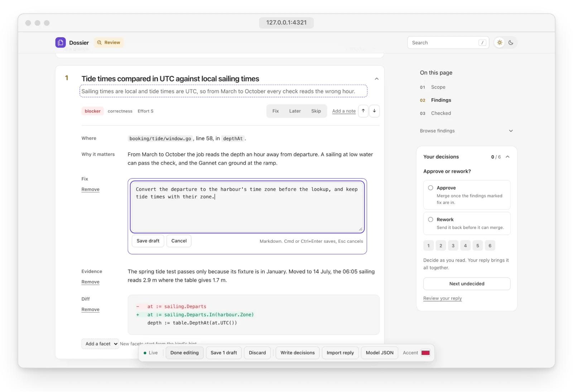Click the Next undecided button
The width and height of the screenshot is (573, 392).
pos(467,284)
